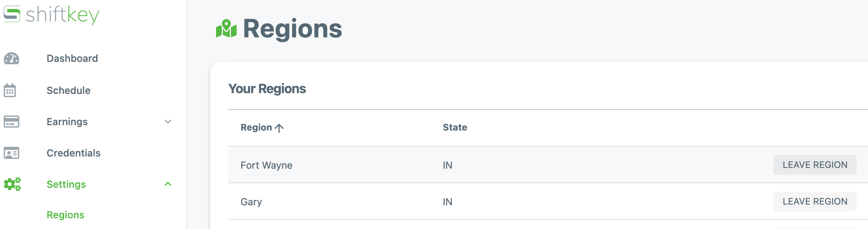Open the Regions submenu item under Settings

point(65,215)
